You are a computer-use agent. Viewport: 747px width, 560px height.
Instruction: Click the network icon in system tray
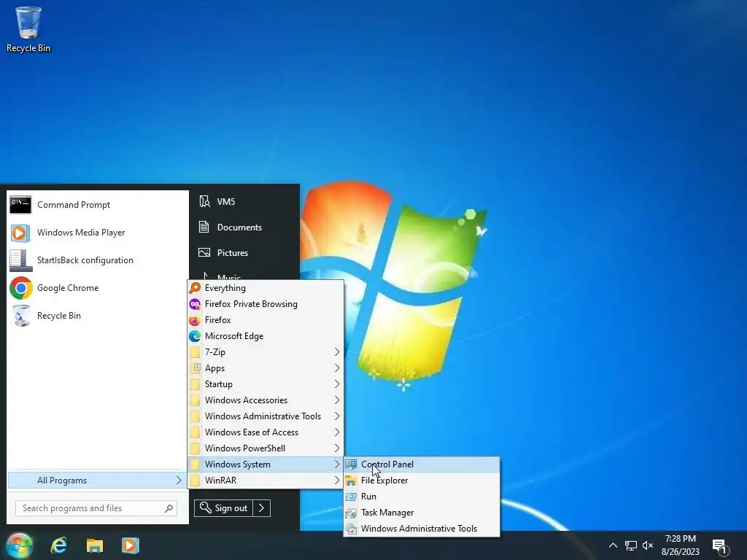[x=631, y=545]
